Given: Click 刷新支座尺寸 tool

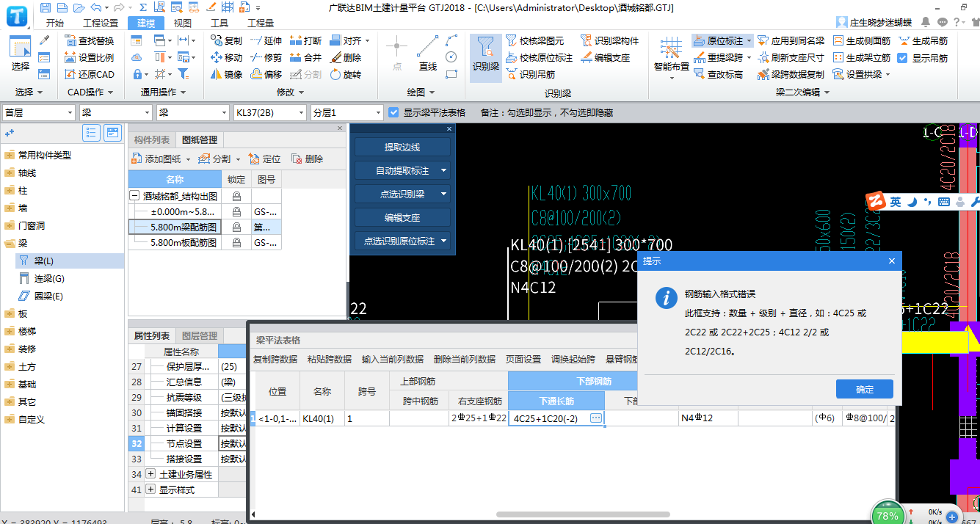Looking at the screenshot, I should [x=791, y=57].
